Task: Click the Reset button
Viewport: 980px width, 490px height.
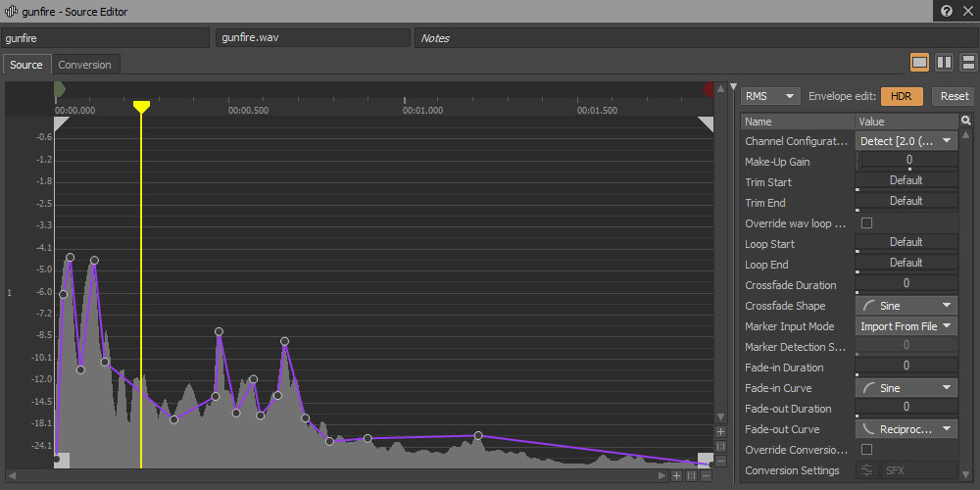Action: [x=954, y=96]
